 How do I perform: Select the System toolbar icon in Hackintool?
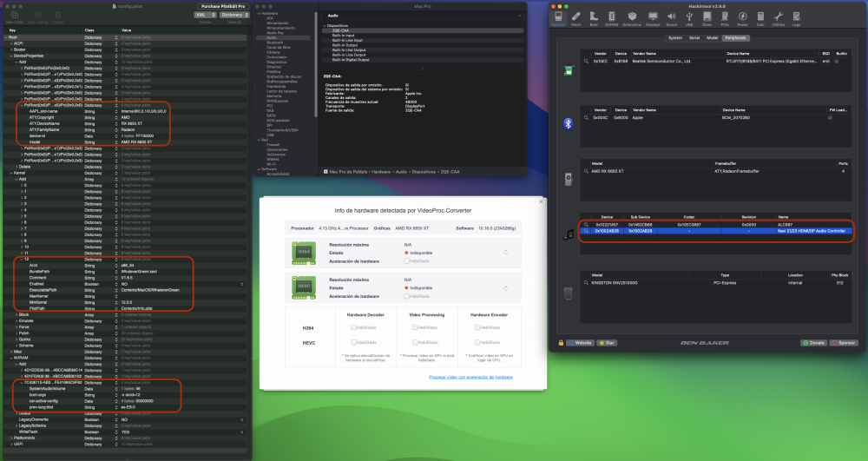(558, 18)
